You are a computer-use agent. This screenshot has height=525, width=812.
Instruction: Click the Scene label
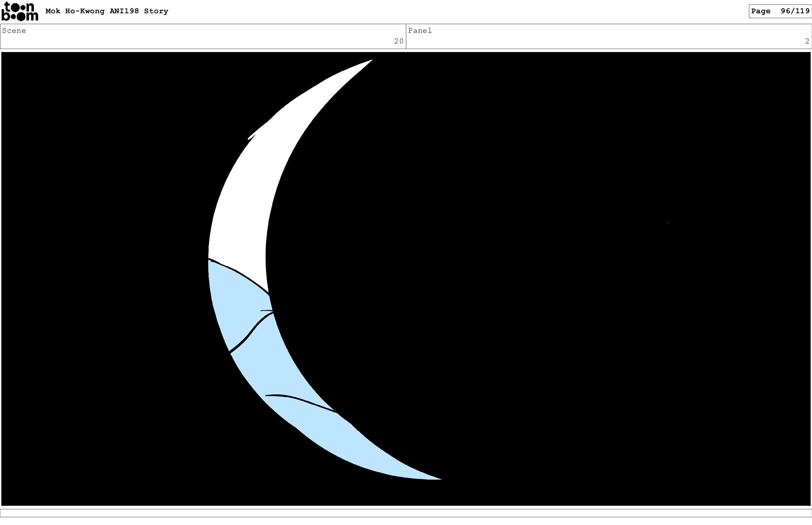point(14,31)
